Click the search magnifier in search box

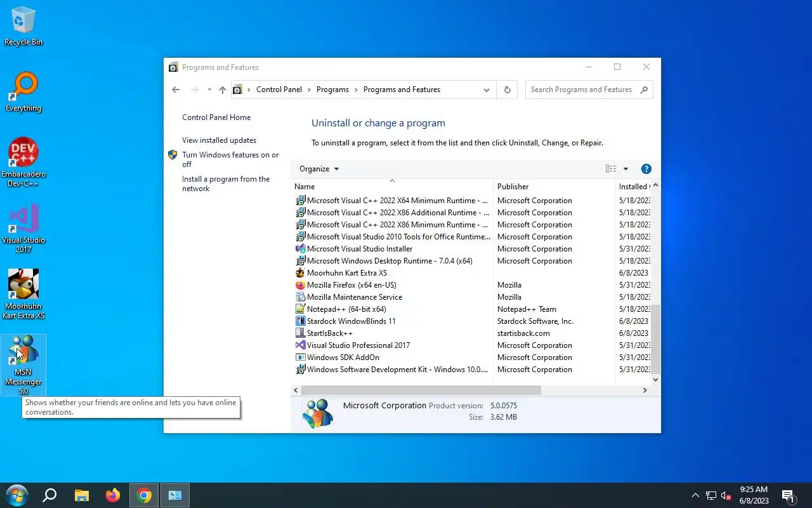click(x=644, y=90)
